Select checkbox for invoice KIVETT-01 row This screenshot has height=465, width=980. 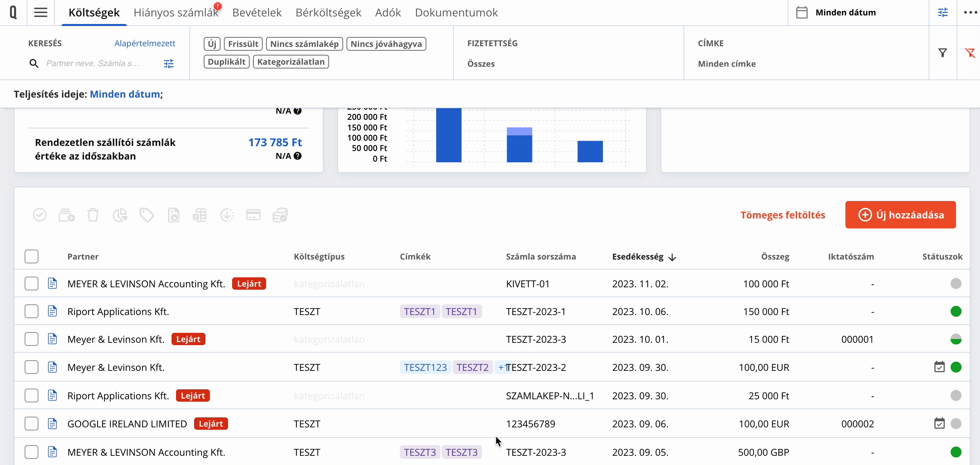click(32, 284)
